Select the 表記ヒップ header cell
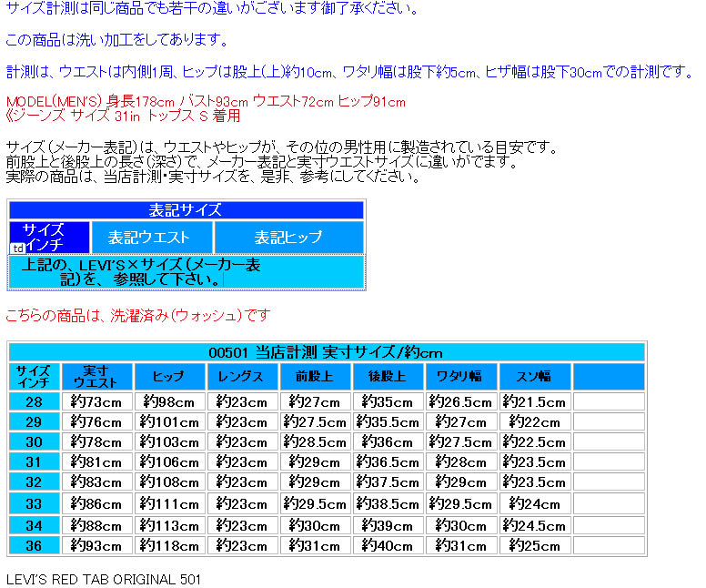Screen dimensions: 706x588 [x=288, y=237]
